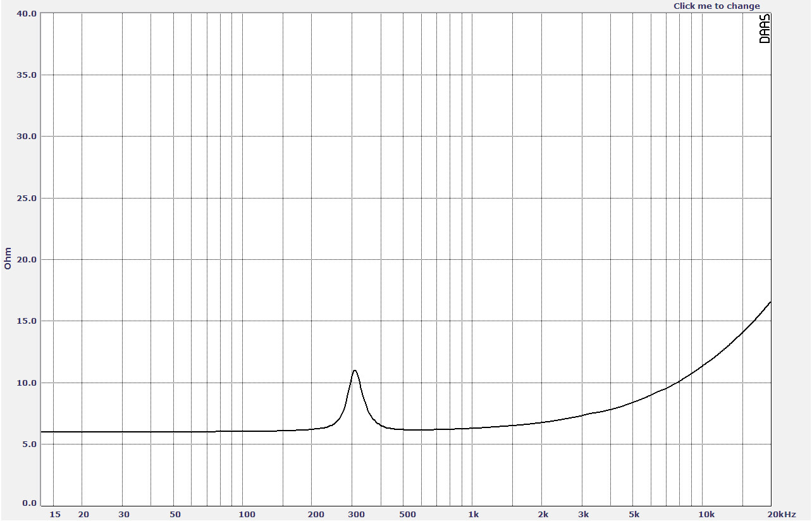Click the 0.0 y-axis tick label
Viewport: 812px width, 521px height.
pos(28,503)
